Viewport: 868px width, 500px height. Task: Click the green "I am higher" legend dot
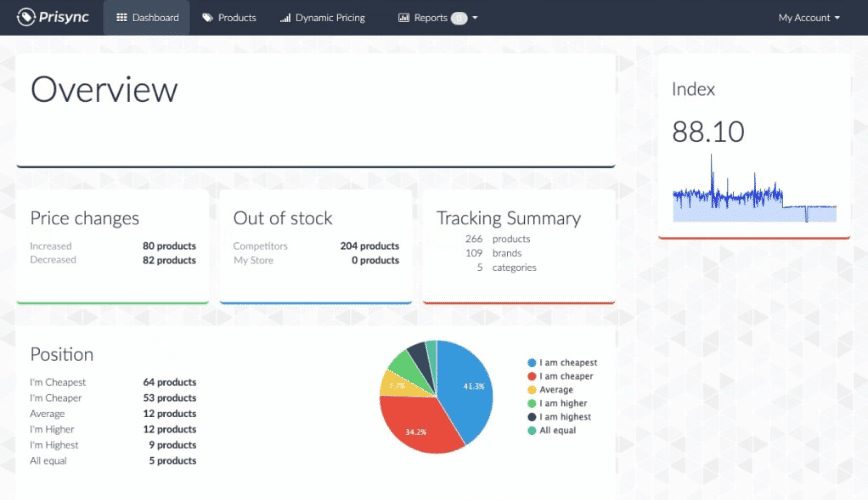pos(531,404)
